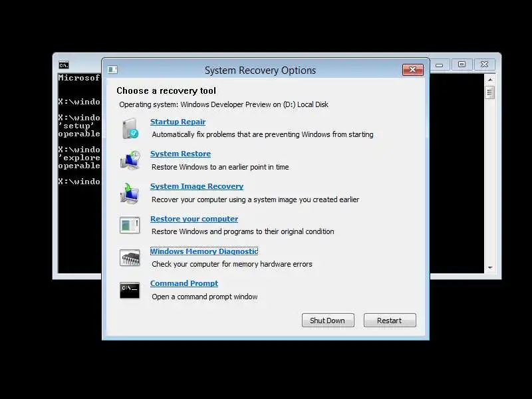This screenshot has width=532, height=399.
Task: Click the console scrollbar down arrow
Action: pyautogui.click(x=490, y=268)
